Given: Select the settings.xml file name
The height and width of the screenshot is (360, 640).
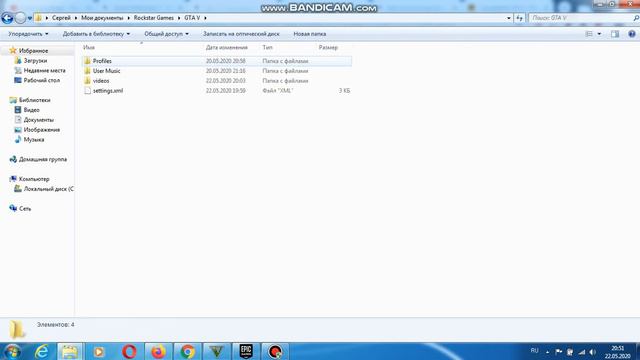Looking at the screenshot, I should pyautogui.click(x=108, y=91).
